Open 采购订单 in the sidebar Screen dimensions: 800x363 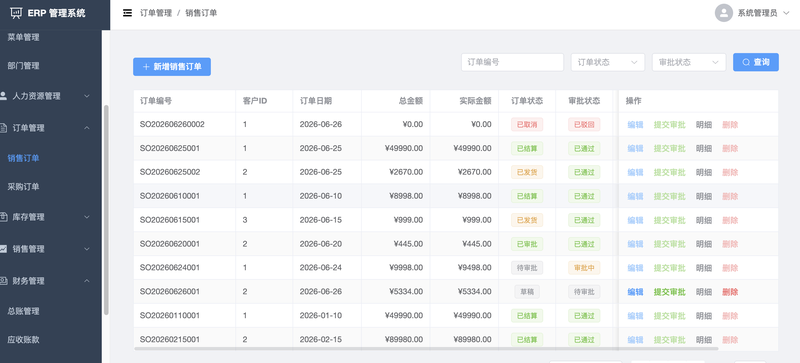pos(23,186)
